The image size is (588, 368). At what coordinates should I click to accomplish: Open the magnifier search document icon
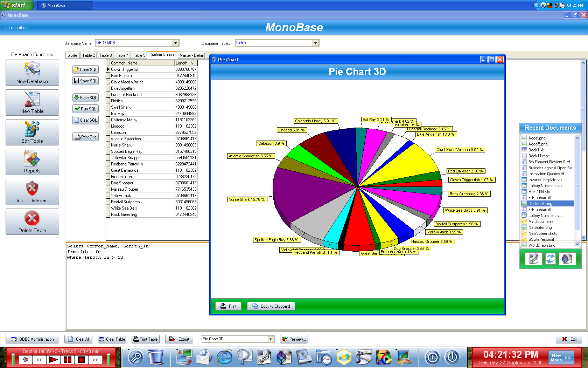coord(244,357)
